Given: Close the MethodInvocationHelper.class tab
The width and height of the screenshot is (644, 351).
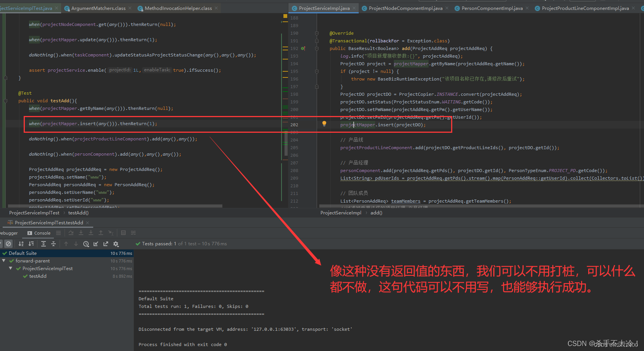Looking at the screenshot, I should (x=216, y=8).
